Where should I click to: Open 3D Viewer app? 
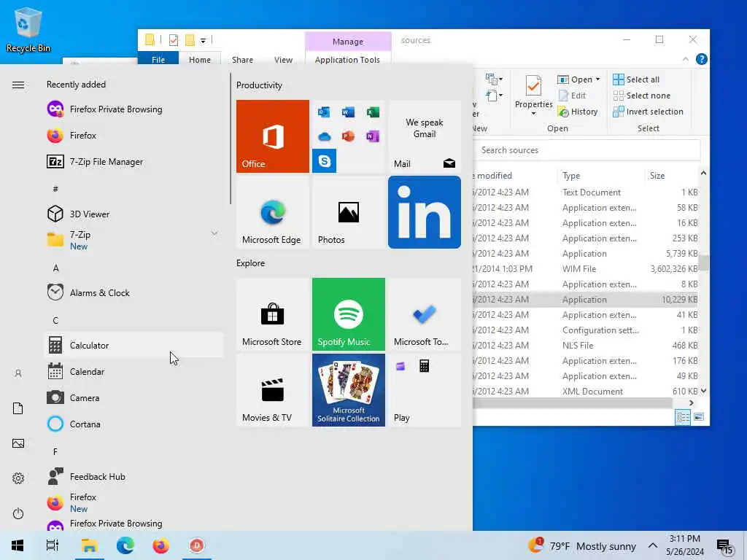click(x=134, y=214)
